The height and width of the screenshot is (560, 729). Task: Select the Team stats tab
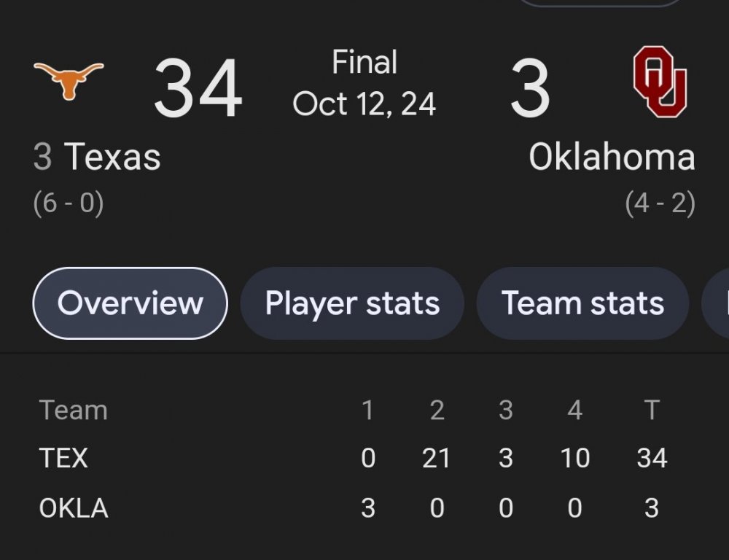pyautogui.click(x=582, y=303)
